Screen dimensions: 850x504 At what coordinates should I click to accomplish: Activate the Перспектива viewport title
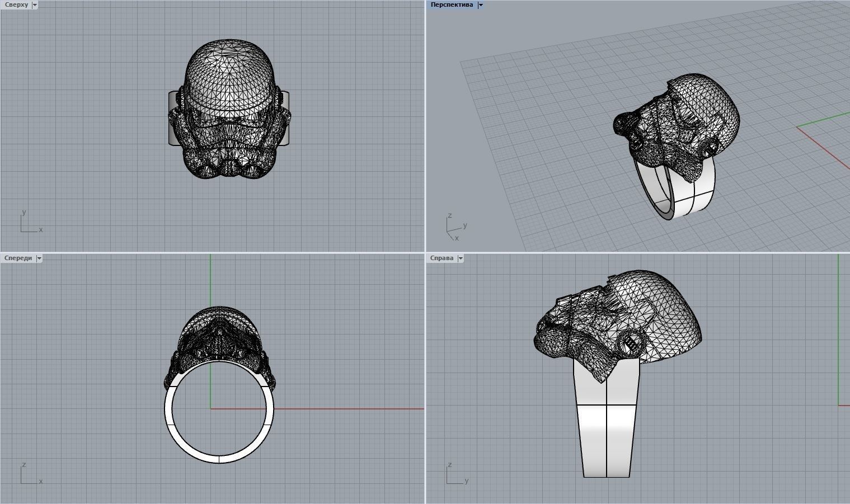452,5
